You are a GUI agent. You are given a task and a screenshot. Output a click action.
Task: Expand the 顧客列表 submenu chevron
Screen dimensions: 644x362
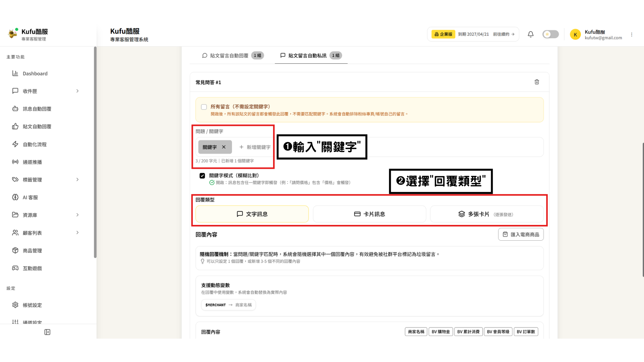coord(77,233)
